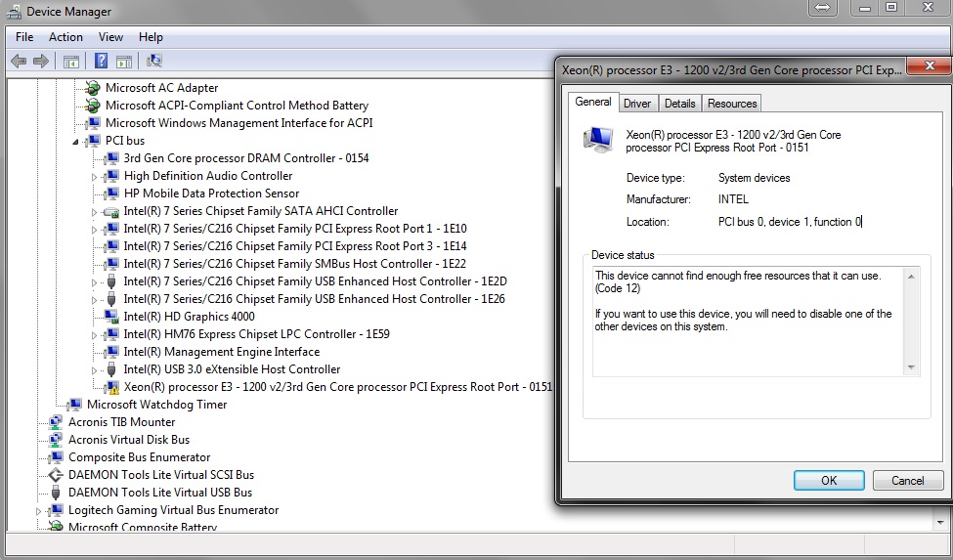Click the Forward arrow toolbar icon
Viewport: 953px width, 560px height.
tap(41, 61)
